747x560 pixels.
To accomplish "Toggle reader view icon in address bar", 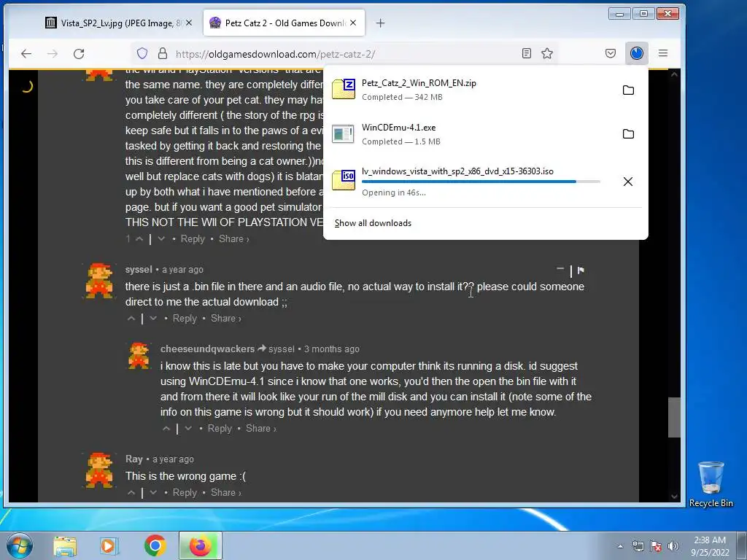I will point(527,53).
